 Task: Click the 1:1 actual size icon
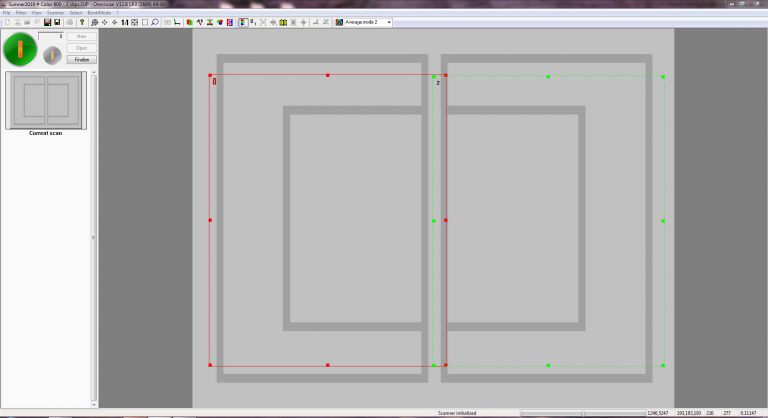(125, 21)
